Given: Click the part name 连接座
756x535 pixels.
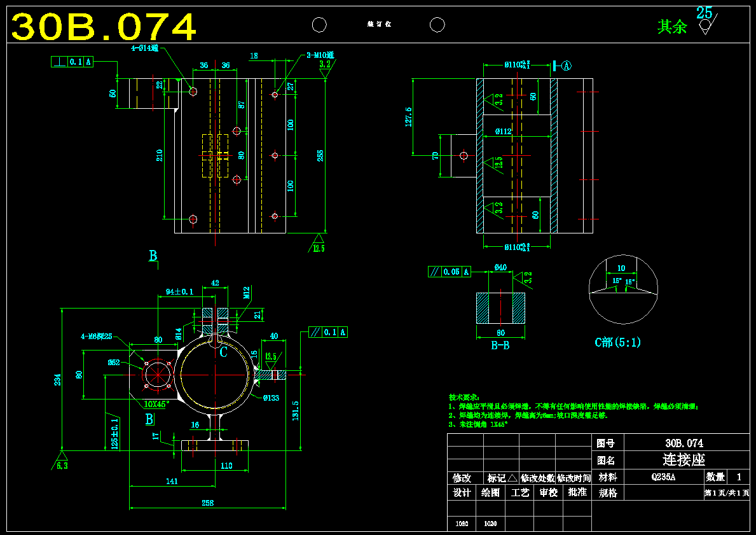Looking at the screenshot, I should pos(684,460).
